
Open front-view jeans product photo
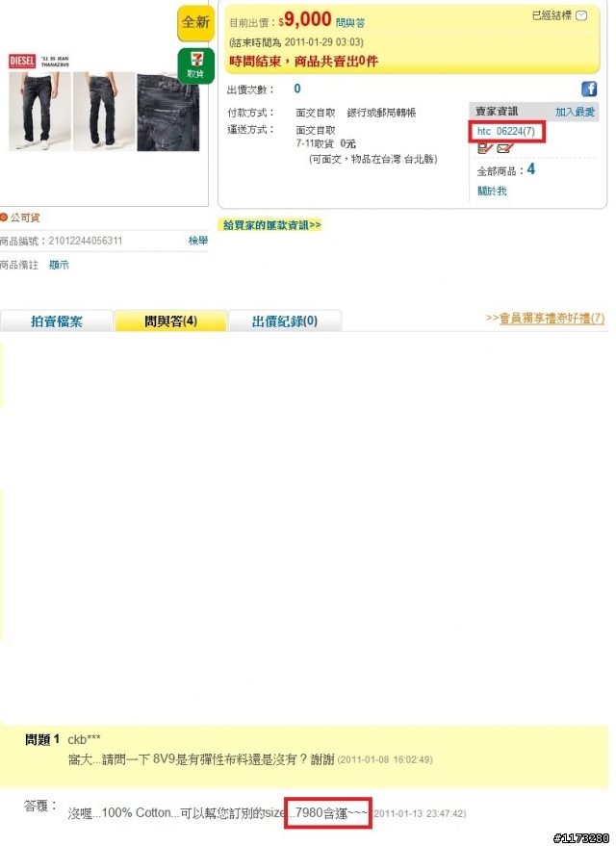coord(39,111)
